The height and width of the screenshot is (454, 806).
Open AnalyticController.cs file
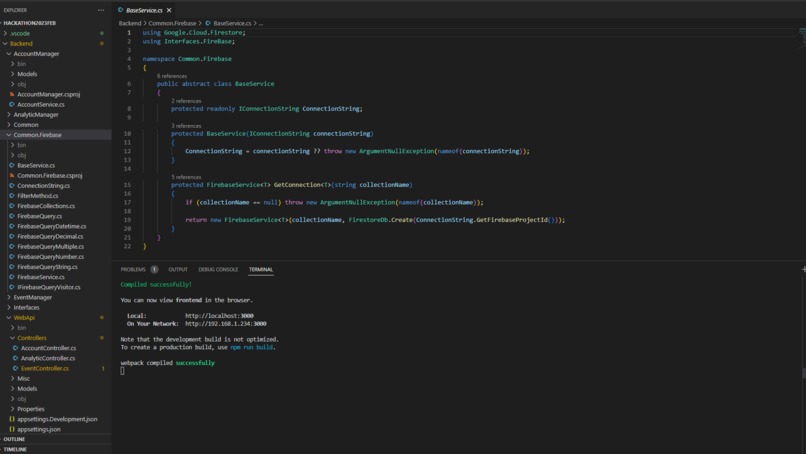(48, 358)
